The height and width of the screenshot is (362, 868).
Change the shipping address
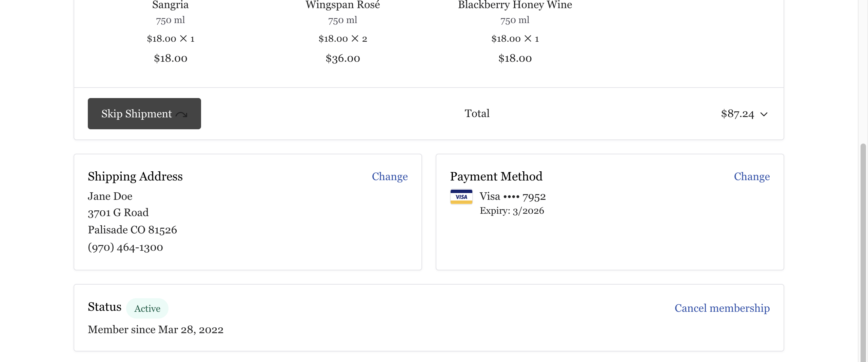[x=390, y=176]
